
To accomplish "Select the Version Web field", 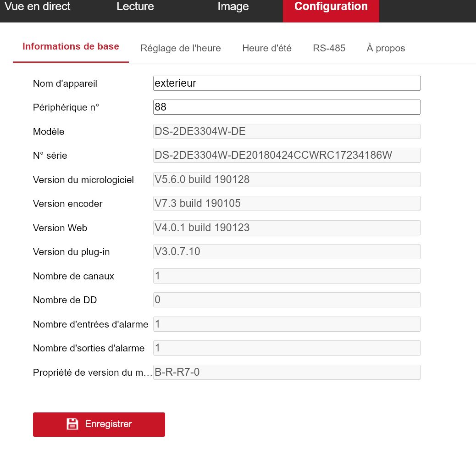I will [287, 228].
